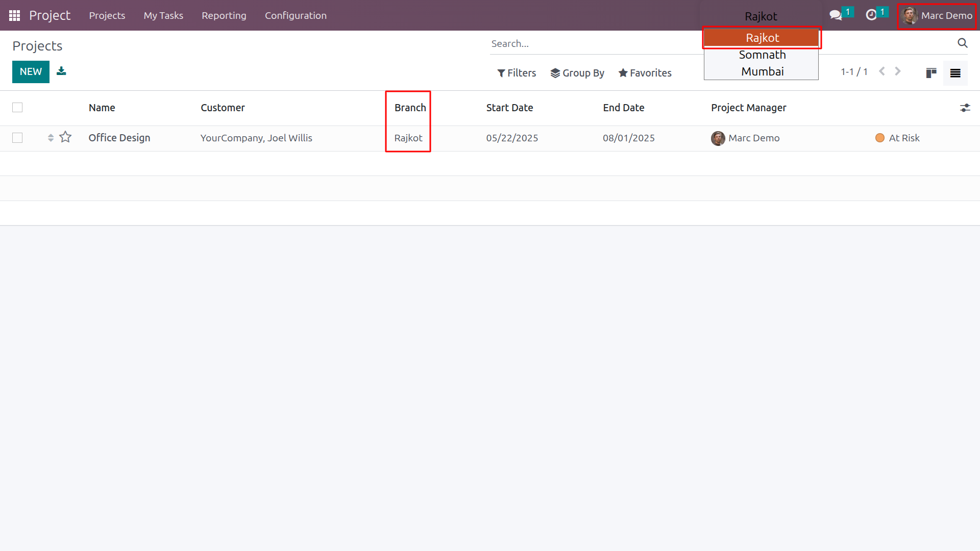Click the drag handle on Office Design row
This screenshot has width=980, height=551.
point(51,138)
